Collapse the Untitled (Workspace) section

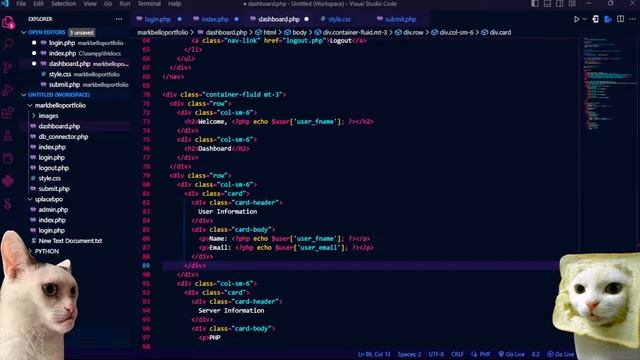point(24,95)
